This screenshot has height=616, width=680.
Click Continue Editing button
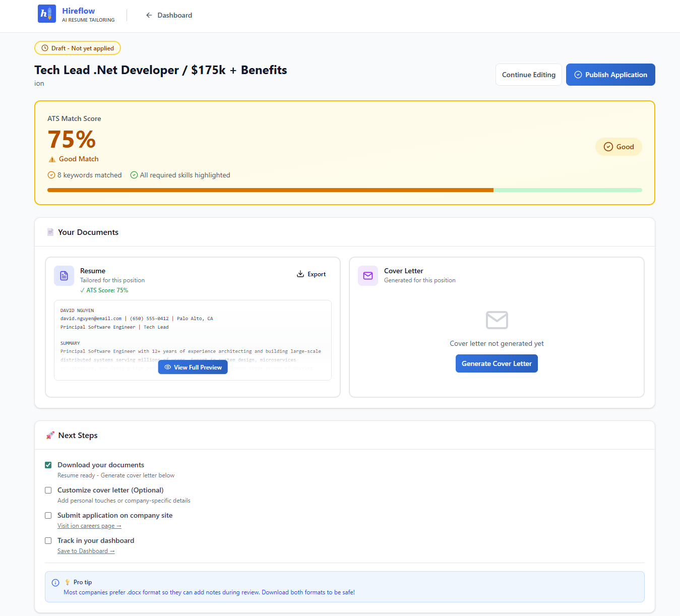pyautogui.click(x=528, y=75)
